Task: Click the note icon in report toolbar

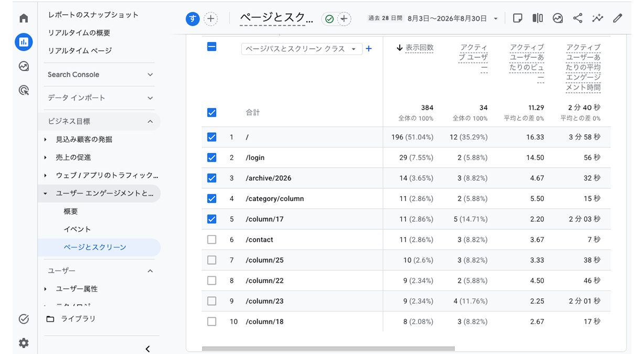Action: coord(517,18)
